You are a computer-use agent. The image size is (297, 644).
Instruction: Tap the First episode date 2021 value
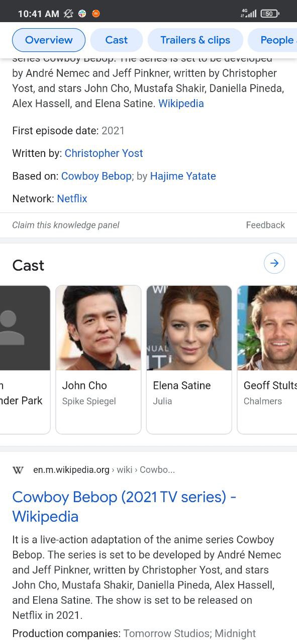pos(113,131)
